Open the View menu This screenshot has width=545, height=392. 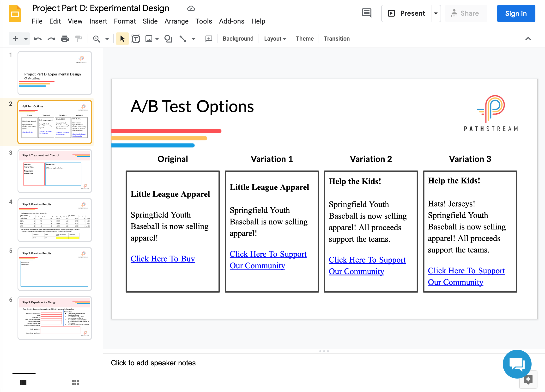point(75,21)
